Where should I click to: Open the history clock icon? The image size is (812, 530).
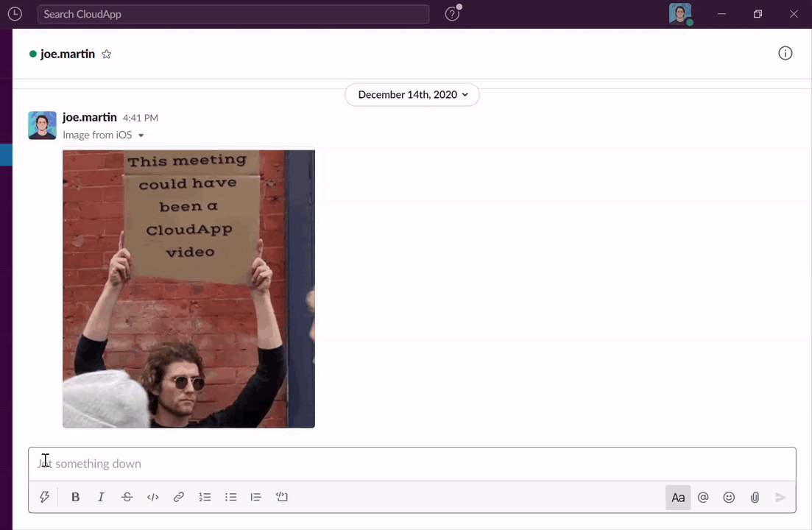[x=15, y=14]
